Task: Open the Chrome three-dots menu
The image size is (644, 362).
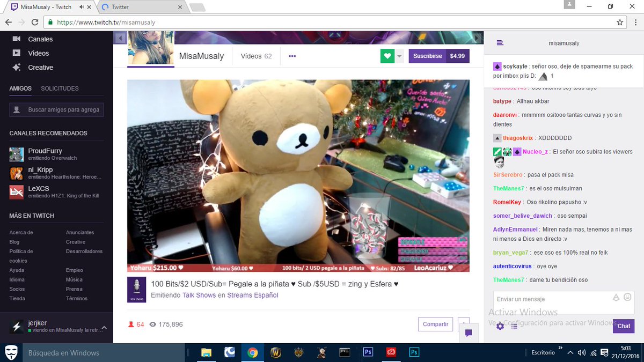Action: pos(636,23)
